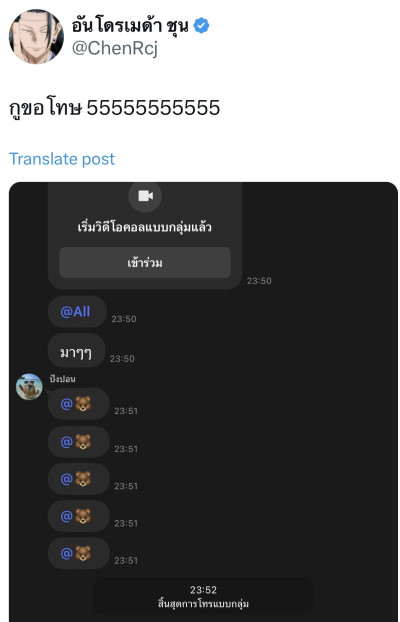Click the tweet text กูขอโทษ 55555555555
The width and height of the screenshot is (400, 622).
pyautogui.click(x=114, y=108)
